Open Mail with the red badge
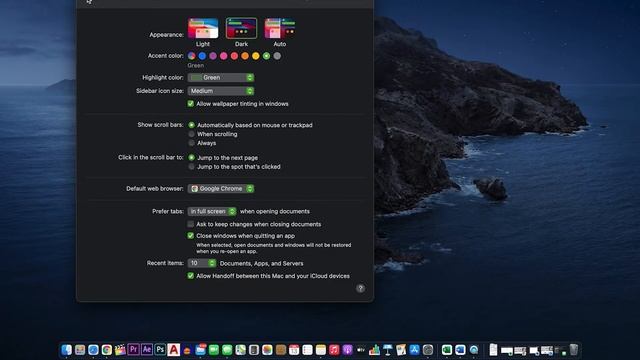640x360 pixels. pyautogui.click(x=200, y=350)
